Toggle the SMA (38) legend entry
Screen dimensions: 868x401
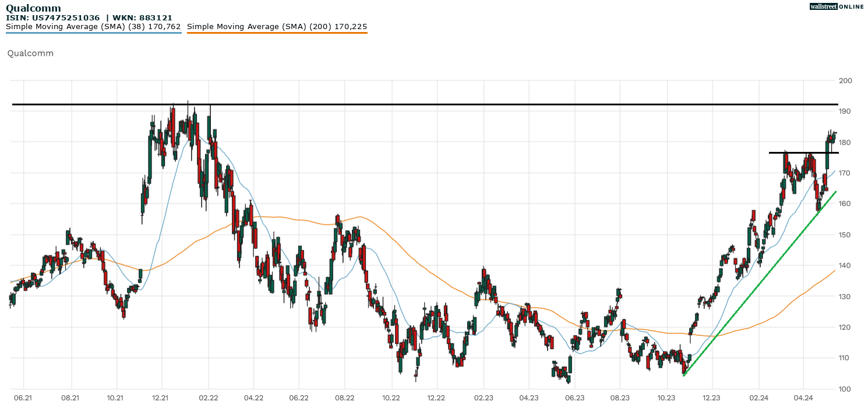point(93,26)
